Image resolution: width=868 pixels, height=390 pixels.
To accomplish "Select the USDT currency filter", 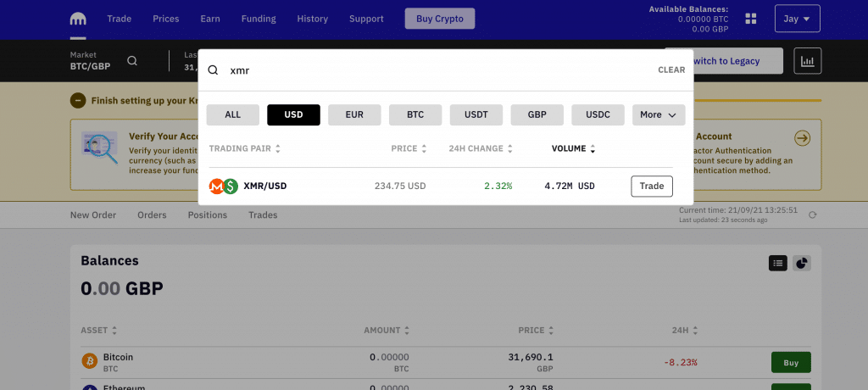I will pyautogui.click(x=476, y=114).
